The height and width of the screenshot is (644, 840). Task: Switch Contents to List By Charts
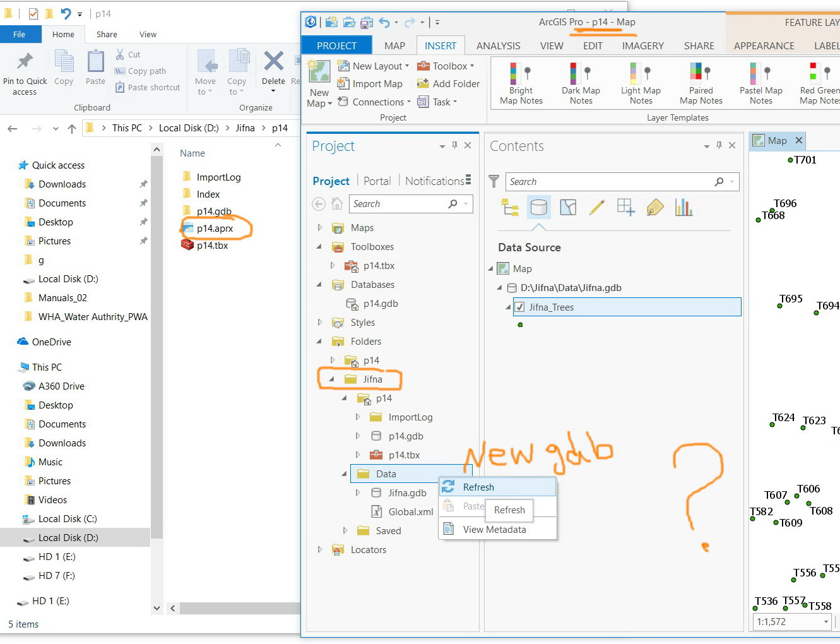coord(684,207)
